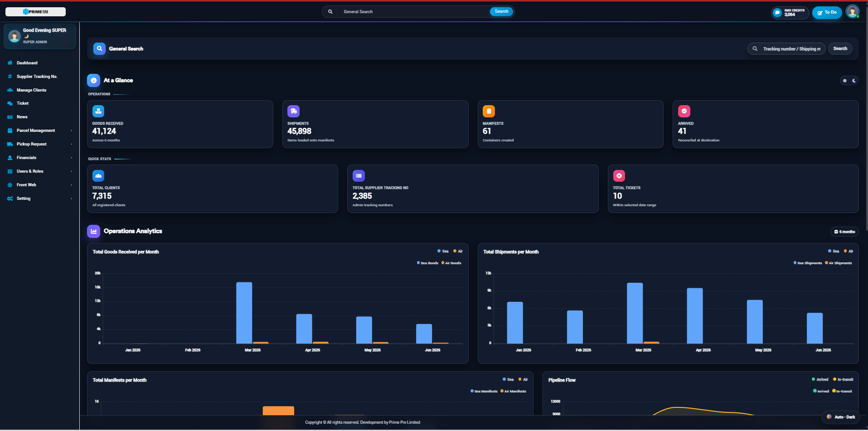Open News menu item

click(40, 117)
